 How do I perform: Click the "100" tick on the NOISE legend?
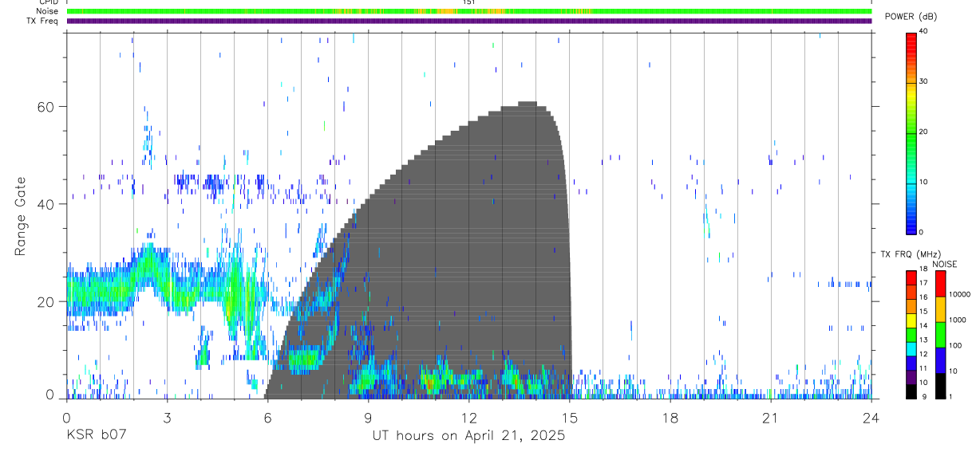pyautogui.click(x=956, y=345)
